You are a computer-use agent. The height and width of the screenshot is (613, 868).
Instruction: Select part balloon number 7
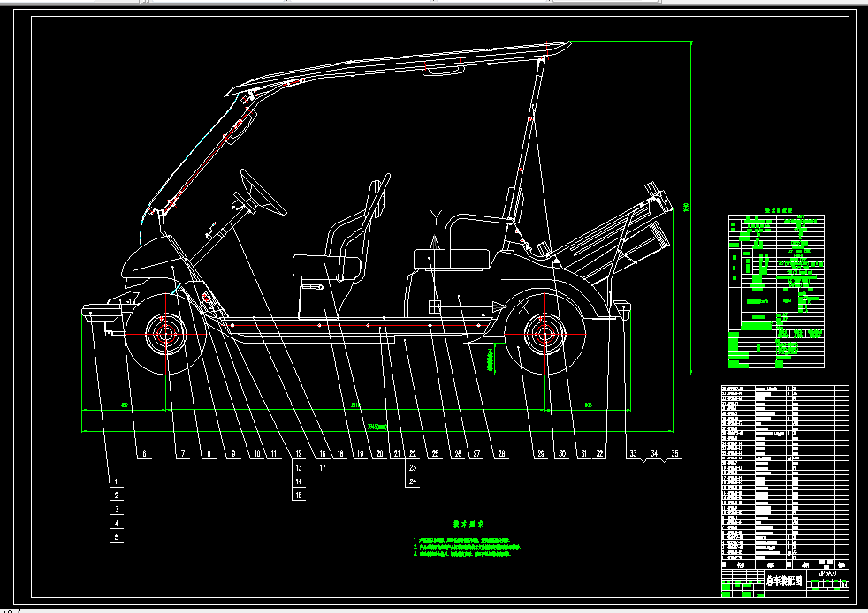(x=183, y=454)
